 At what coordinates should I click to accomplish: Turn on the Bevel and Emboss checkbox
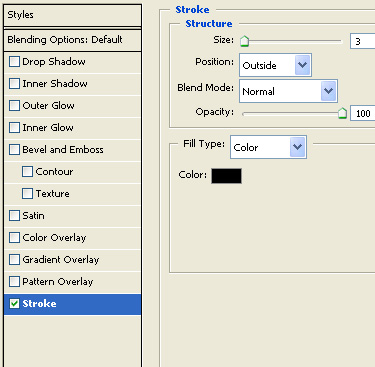14,150
